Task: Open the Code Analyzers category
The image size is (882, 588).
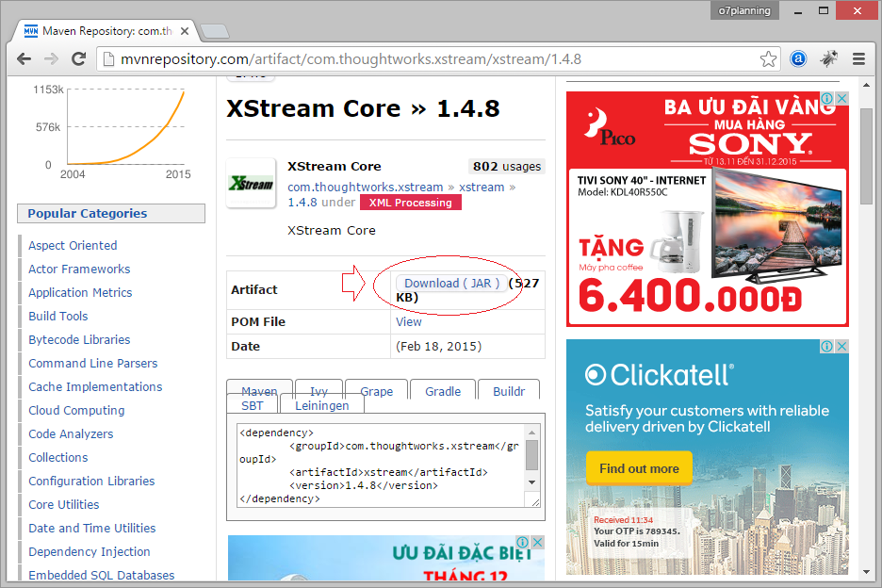Action: 71,434
